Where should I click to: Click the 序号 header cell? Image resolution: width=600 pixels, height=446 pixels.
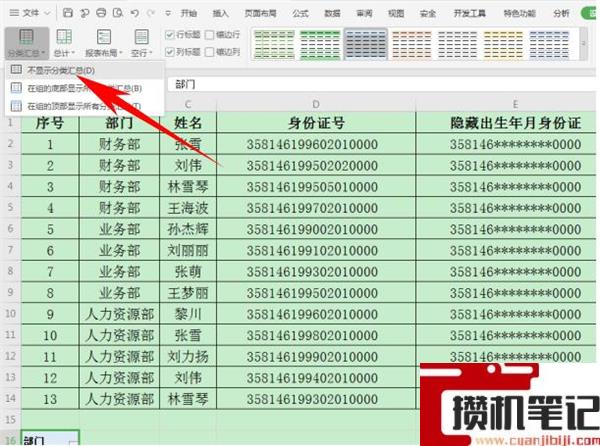point(50,123)
